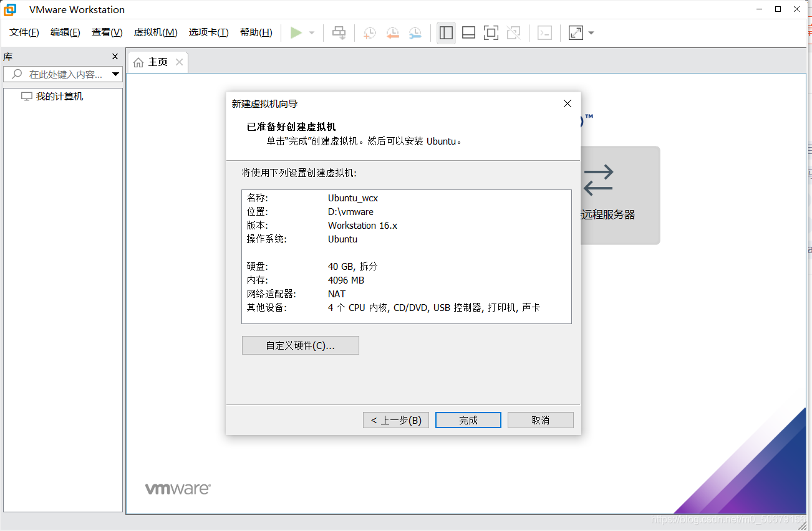The image size is (812, 531).
Task: Open the 查看(V) menu
Action: [x=107, y=32]
